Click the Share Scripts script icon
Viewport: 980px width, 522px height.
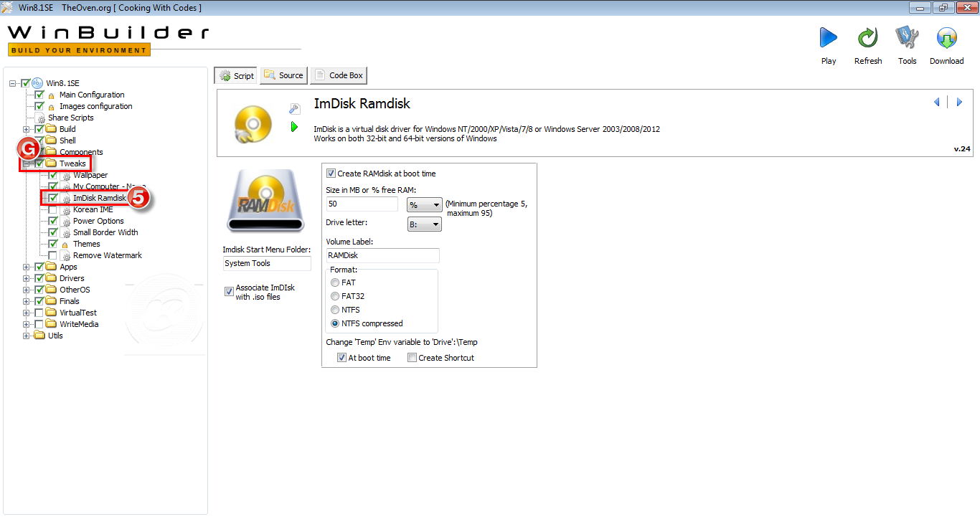pos(40,118)
